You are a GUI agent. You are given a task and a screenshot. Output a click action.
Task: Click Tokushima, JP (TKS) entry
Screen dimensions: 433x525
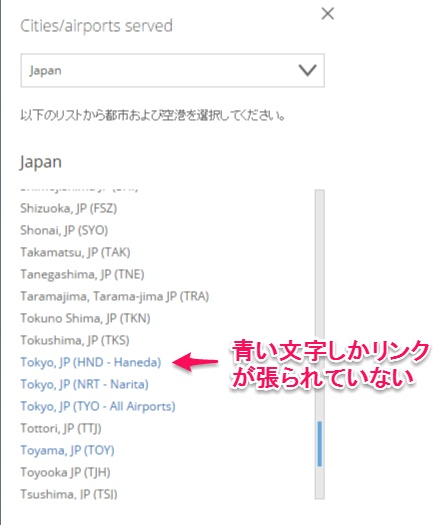tap(75, 340)
